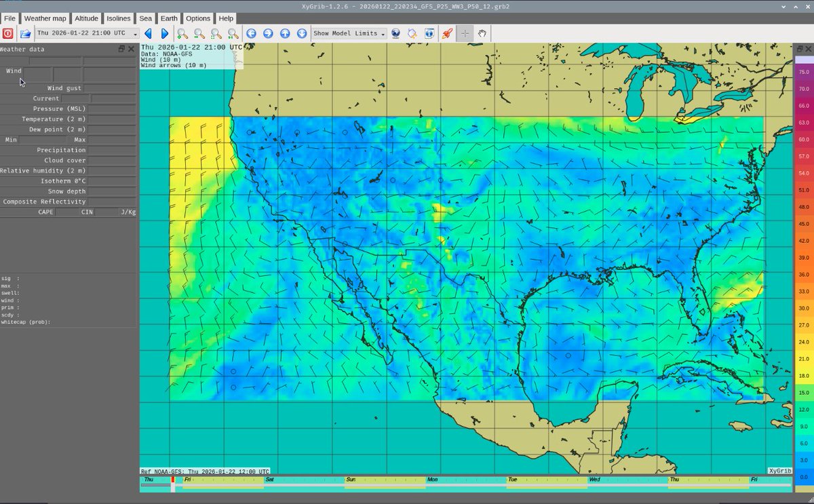Pan the map north with the up arrow icon

coord(285,33)
